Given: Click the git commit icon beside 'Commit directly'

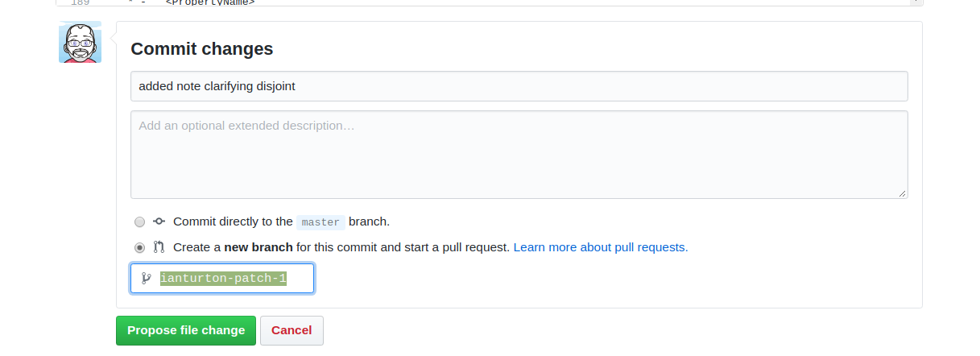Looking at the screenshot, I should coord(159,221).
